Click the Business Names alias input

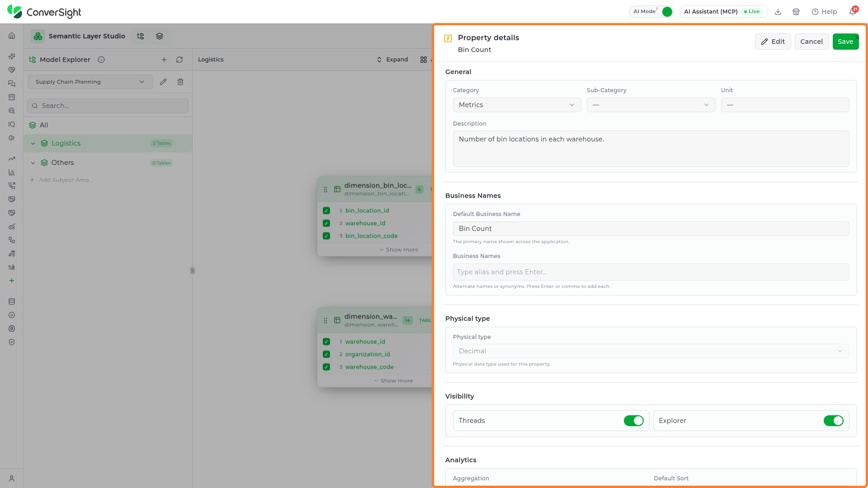click(651, 272)
